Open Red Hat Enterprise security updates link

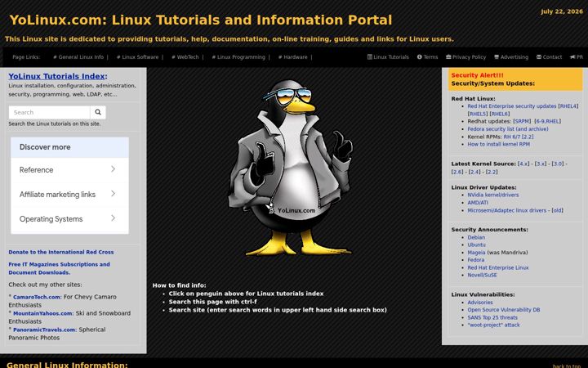[x=512, y=106]
